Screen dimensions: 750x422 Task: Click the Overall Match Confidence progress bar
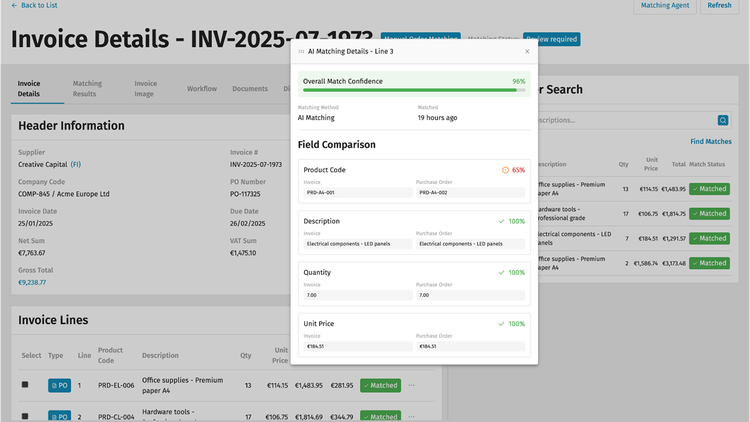pyautogui.click(x=414, y=90)
